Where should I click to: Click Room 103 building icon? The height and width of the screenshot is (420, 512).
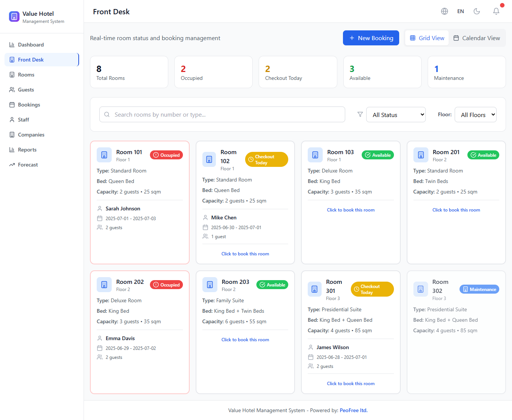[x=315, y=155]
